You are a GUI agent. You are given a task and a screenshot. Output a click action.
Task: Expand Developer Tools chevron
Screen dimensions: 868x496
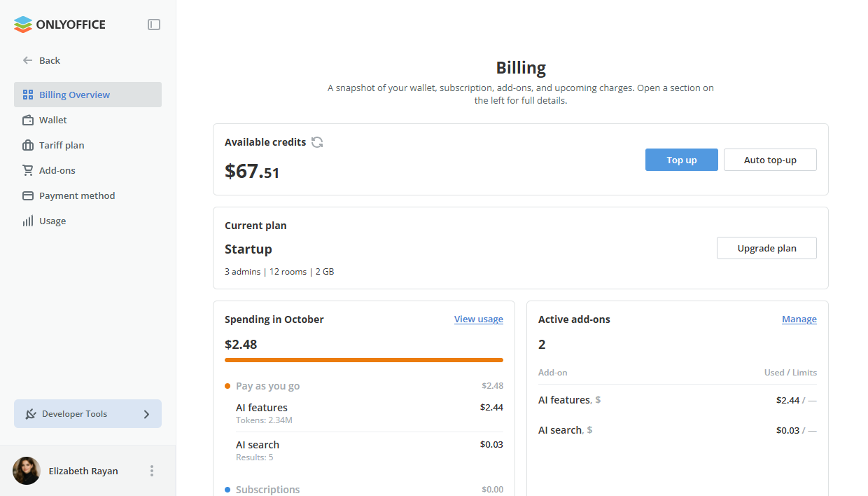[146, 414]
